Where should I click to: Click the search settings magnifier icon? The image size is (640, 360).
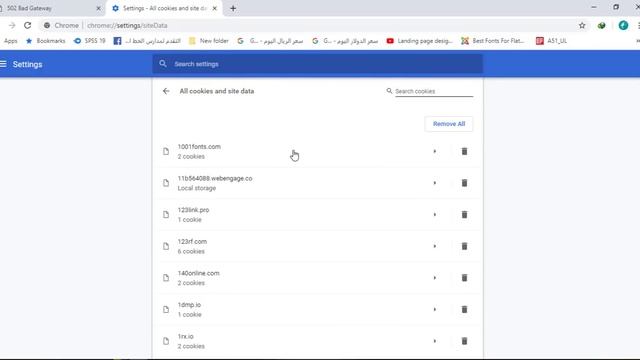coord(163,64)
